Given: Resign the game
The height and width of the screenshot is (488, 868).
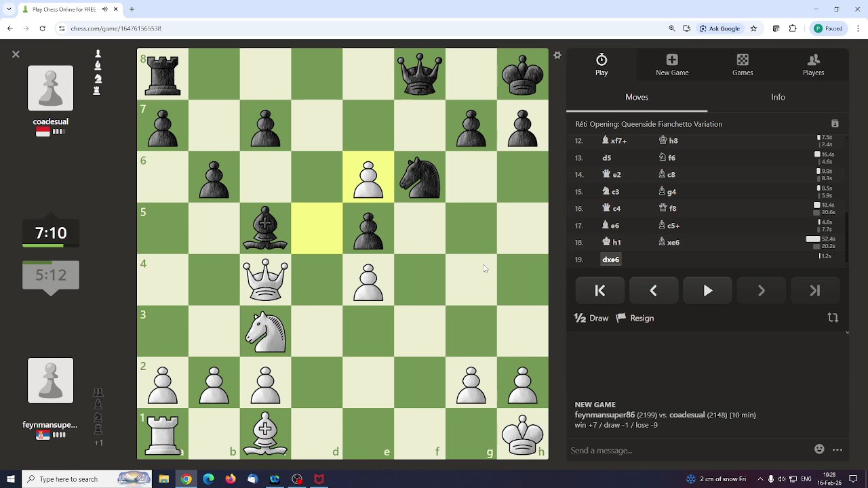Looking at the screenshot, I should click(635, 318).
